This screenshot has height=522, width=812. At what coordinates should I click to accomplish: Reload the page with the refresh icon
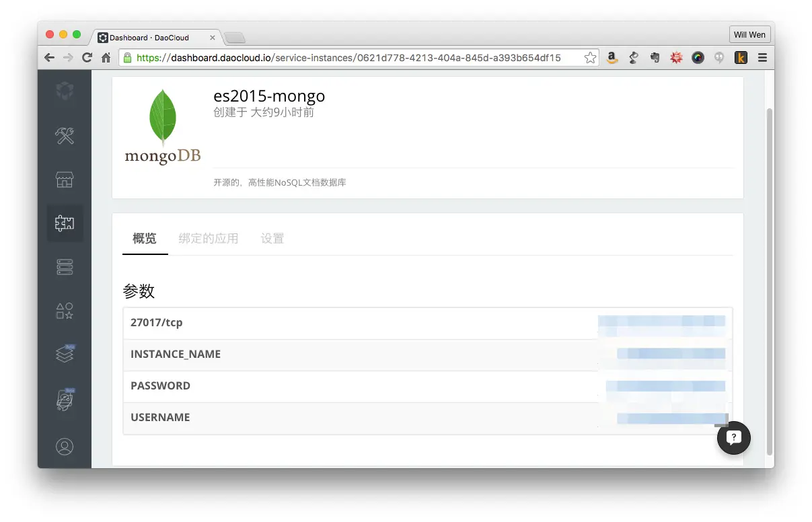pos(87,58)
